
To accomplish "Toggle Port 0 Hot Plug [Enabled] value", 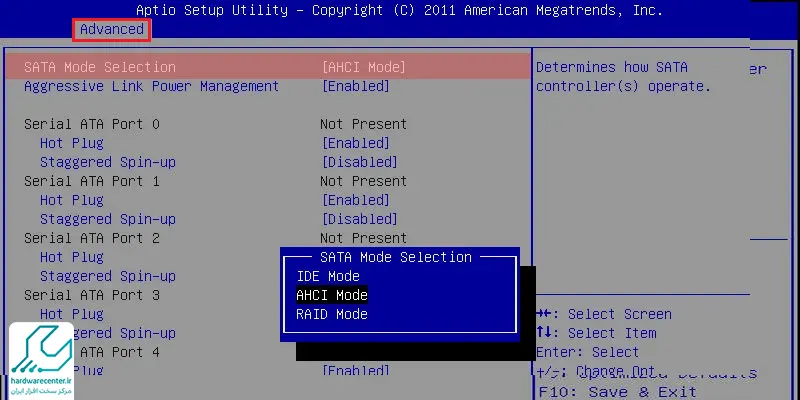I will point(356,143).
